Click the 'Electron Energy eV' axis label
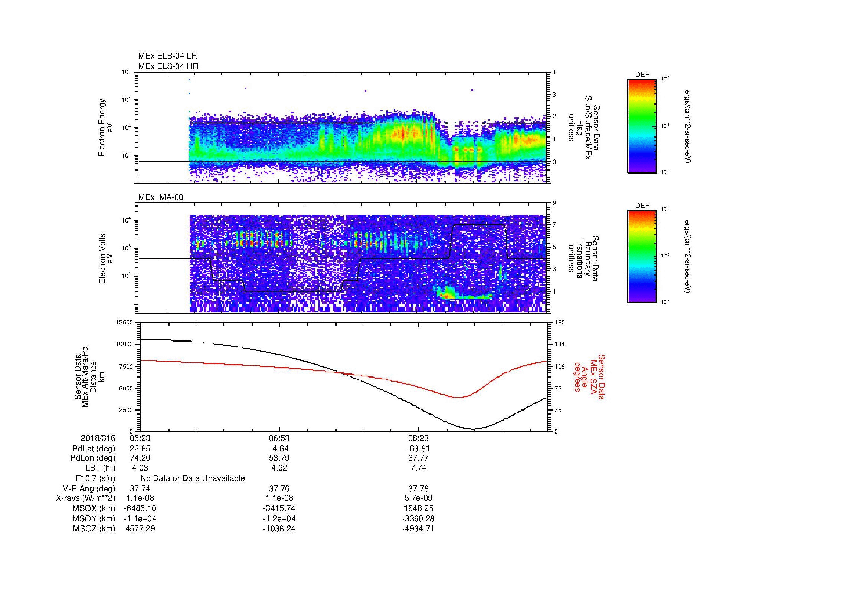The image size is (868, 613). point(105,128)
